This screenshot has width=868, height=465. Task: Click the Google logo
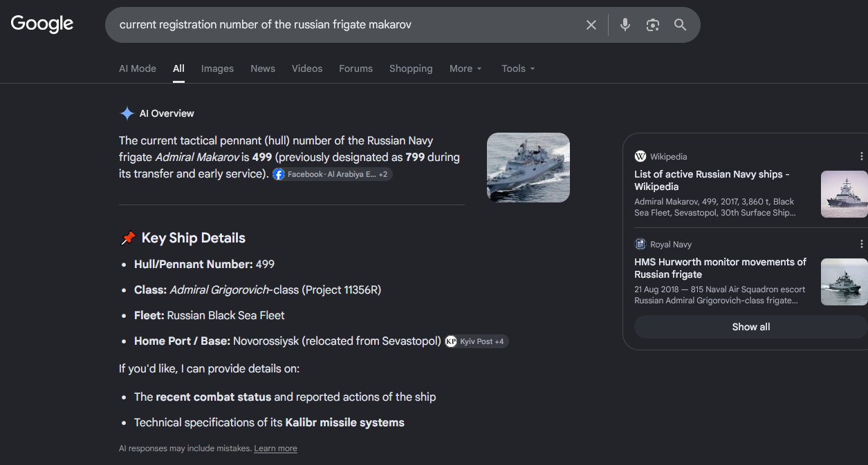point(42,23)
